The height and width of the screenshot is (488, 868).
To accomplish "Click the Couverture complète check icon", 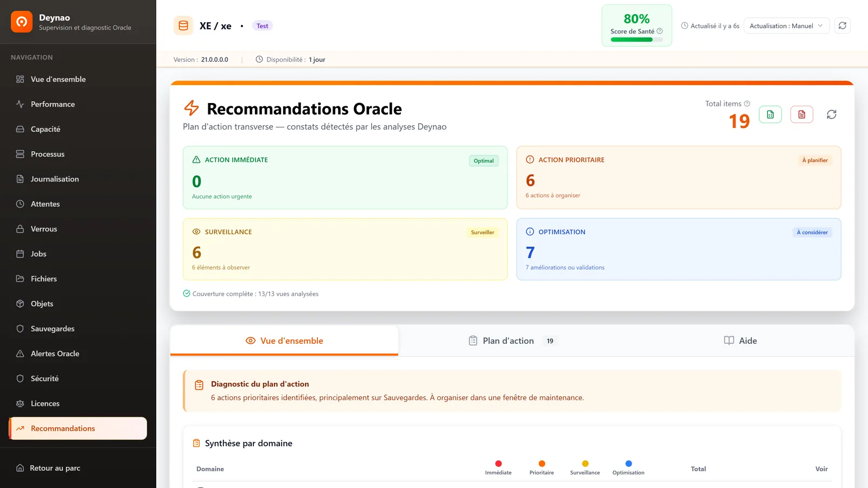I will pyautogui.click(x=187, y=293).
